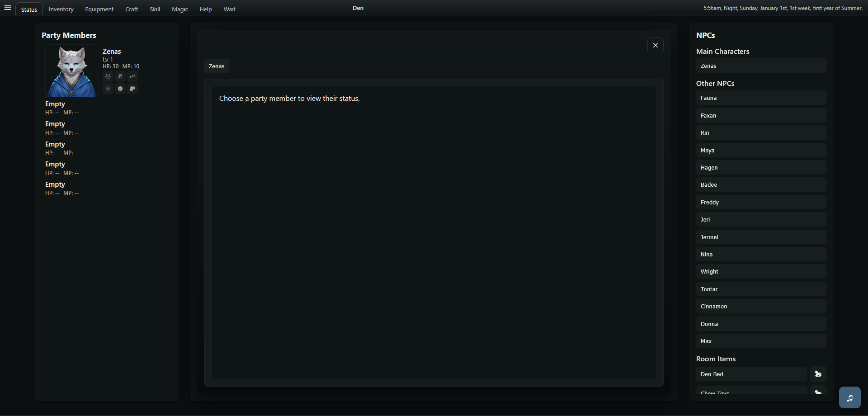Select the Wait menu item

(230, 9)
